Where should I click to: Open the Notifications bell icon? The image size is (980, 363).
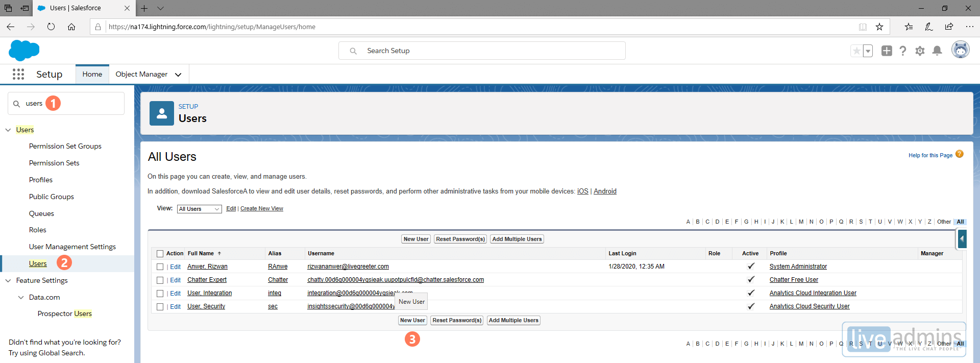[x=937, y=51]
